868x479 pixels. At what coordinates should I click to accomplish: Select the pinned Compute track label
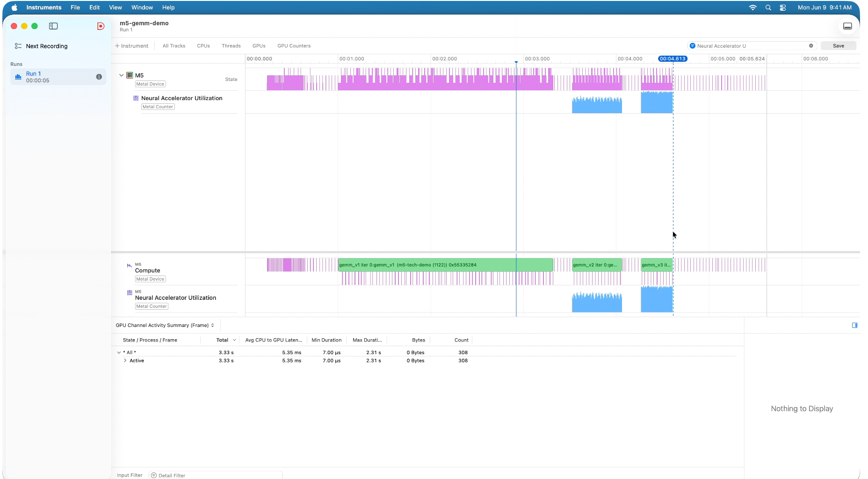[x=148, y=270]
